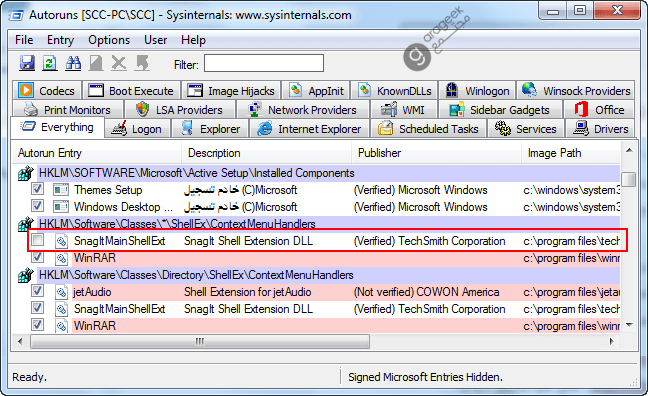Screen dimensions: 648x396
Task: Enable the unchecked SnagItMainShellExt checkbox
Action: pos(38,240)
